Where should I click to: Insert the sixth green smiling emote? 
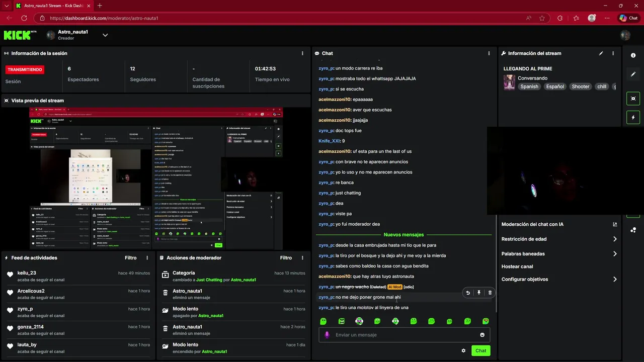414,321
